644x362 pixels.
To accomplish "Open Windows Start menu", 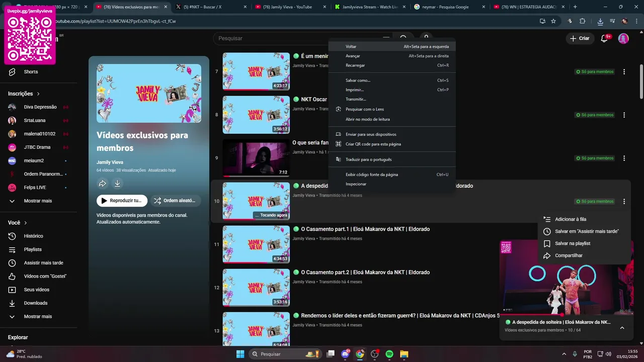I will tap(240, 354).
